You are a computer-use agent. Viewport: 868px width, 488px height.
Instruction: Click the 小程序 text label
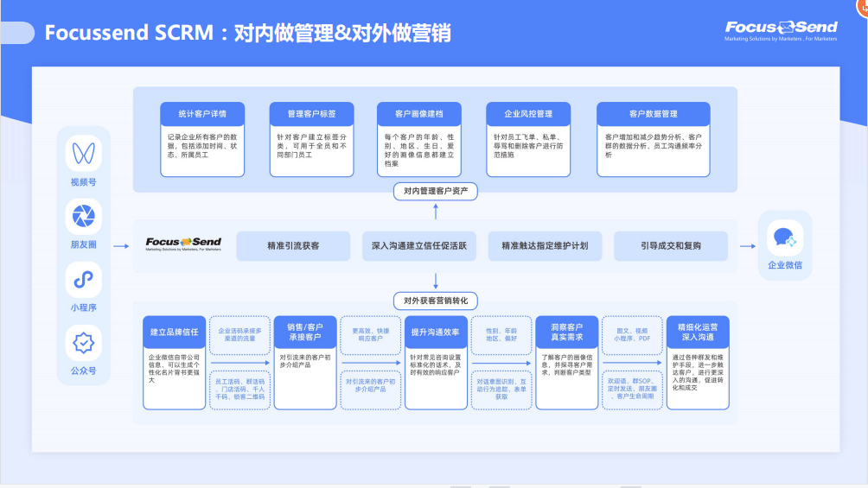click(x=84, y=307)
